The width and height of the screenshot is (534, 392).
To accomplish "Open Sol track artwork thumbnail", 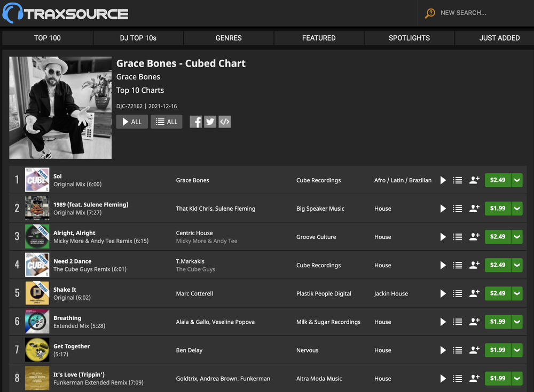I will (x=37, y=180).
